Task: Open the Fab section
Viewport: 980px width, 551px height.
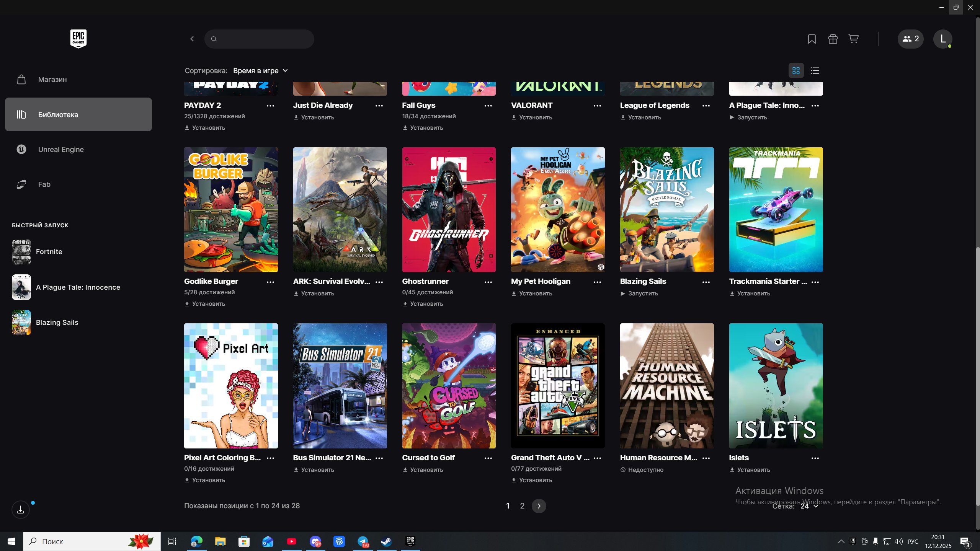Action: (x=44, y=184)
